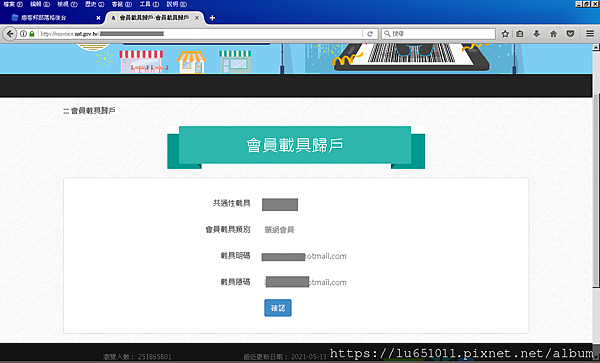This screenshot has height=363, width=600.
Task: Click the 關網會員 value text
Action: [279, 230]
